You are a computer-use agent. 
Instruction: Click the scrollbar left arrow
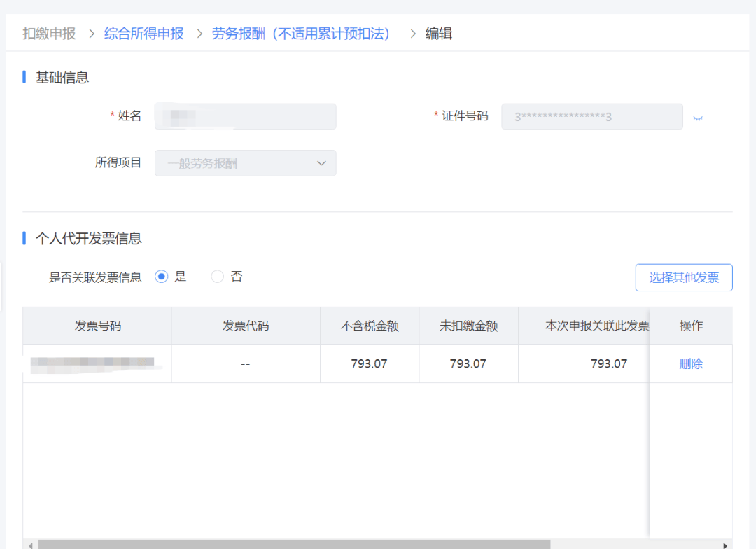30,544
